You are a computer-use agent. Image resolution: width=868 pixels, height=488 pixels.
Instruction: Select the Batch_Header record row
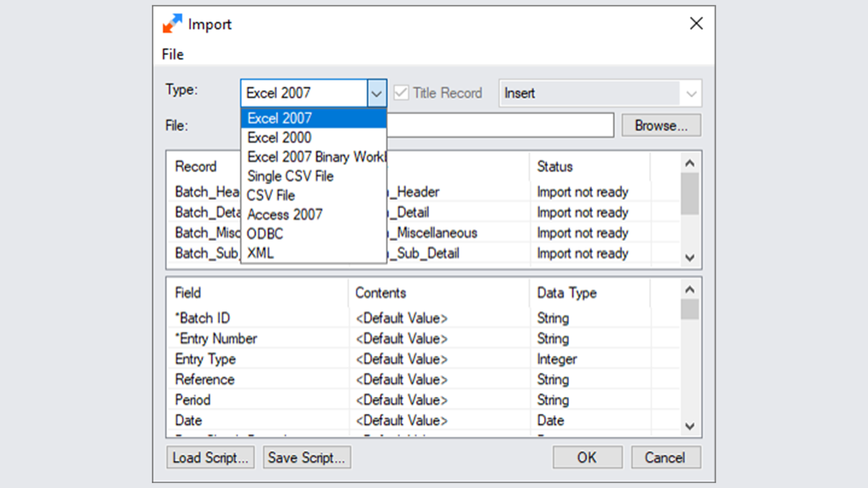tap(206, 192)
